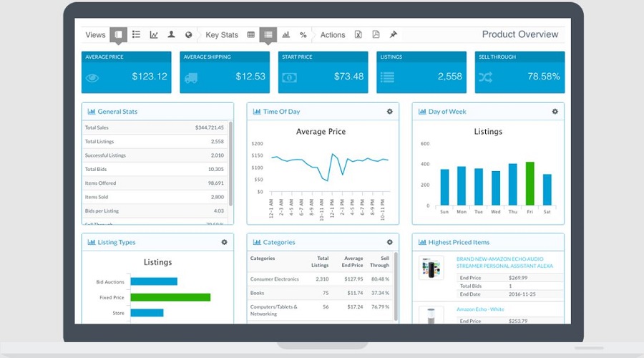Open Categories panel settings gear
644x358 pixels.
pos(390,243)
